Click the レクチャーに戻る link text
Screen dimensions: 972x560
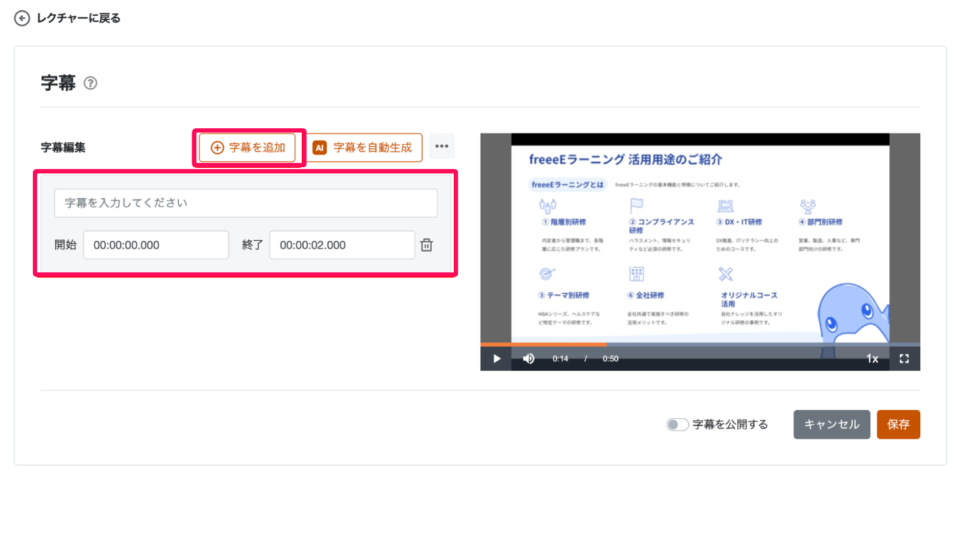coord(78,18)
